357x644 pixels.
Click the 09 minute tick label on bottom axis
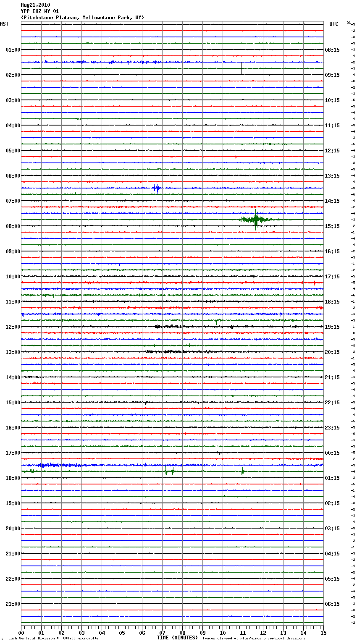pyautogui.click(x=203, y=633)
